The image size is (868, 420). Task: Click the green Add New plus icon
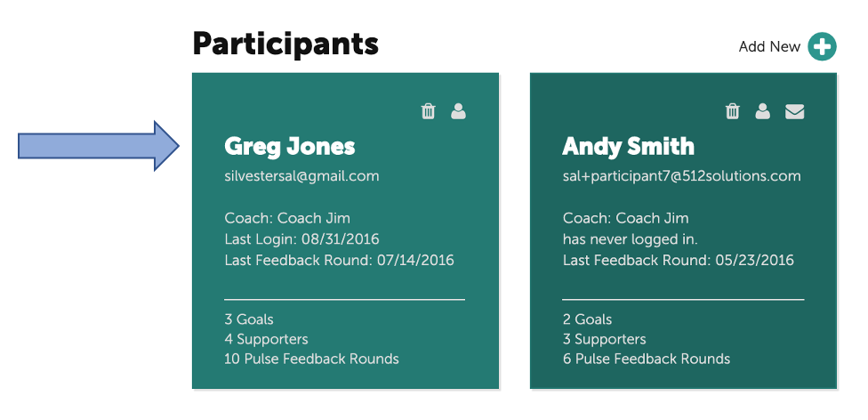pos(822,46)
